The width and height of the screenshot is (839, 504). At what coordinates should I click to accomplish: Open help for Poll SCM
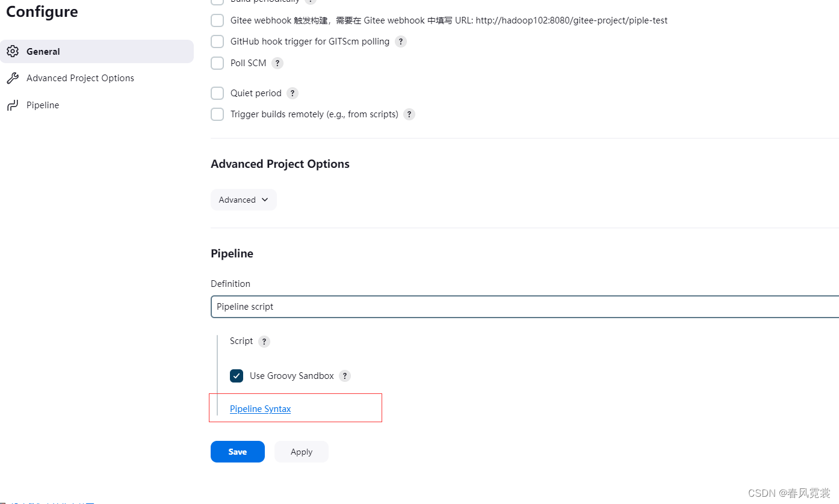tap(277, 63)
